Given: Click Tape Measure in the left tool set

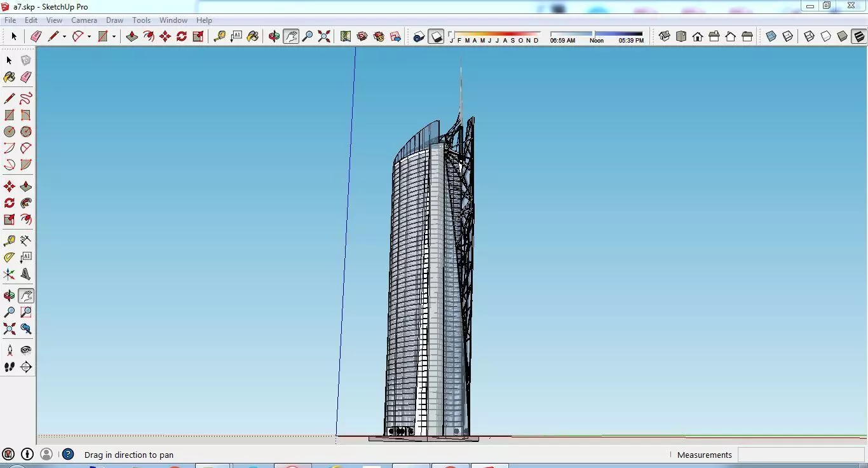Looking at the screenshot, I should pos(9,241).
